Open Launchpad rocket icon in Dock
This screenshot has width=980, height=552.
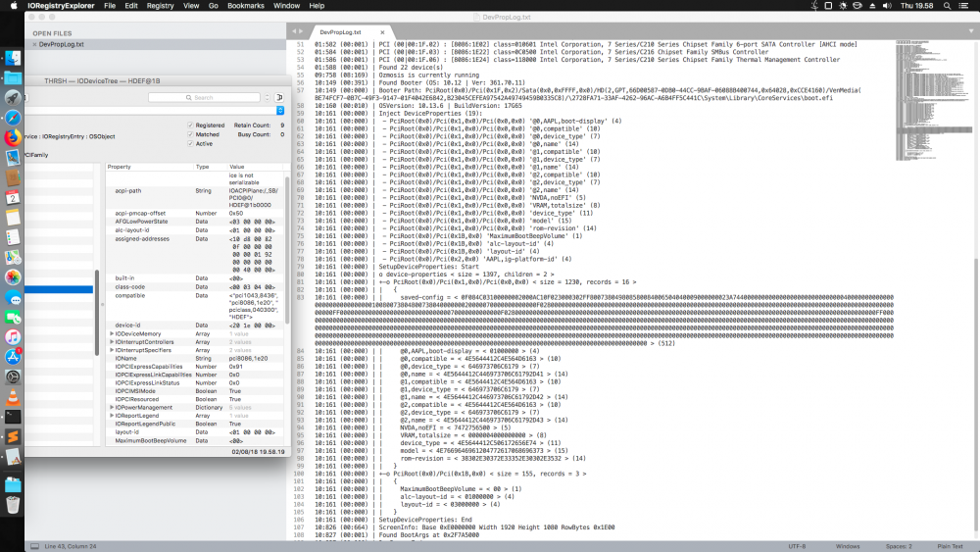click(x=13, y=97)
